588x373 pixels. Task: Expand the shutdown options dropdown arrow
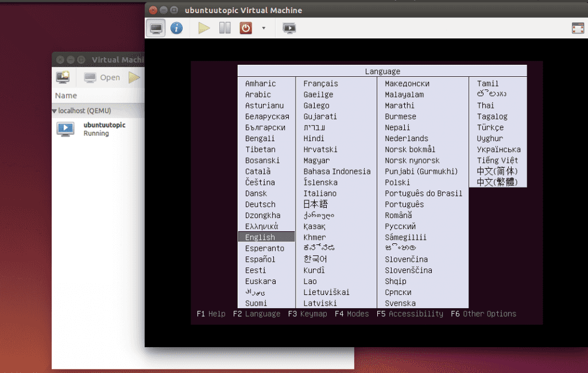pos(264,28)
